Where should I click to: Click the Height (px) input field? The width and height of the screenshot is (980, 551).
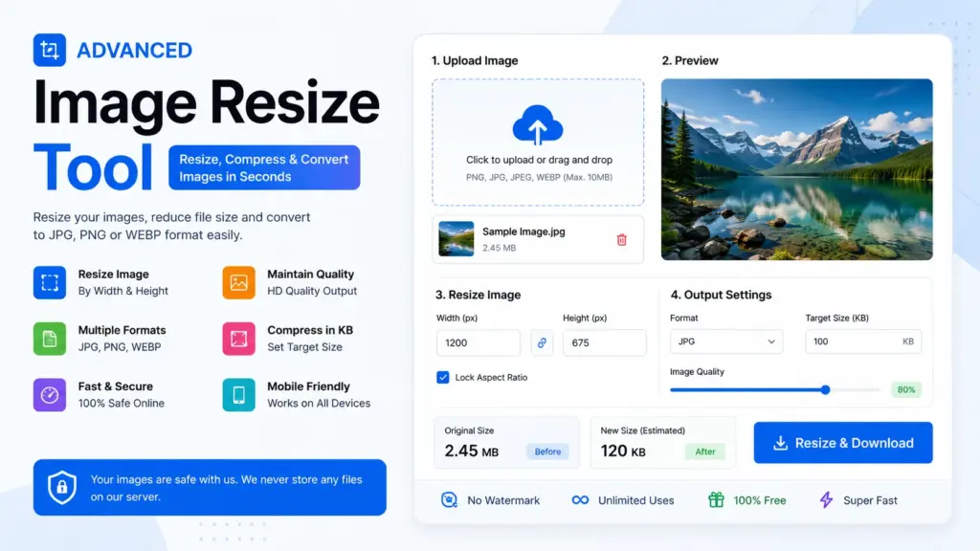605,342
